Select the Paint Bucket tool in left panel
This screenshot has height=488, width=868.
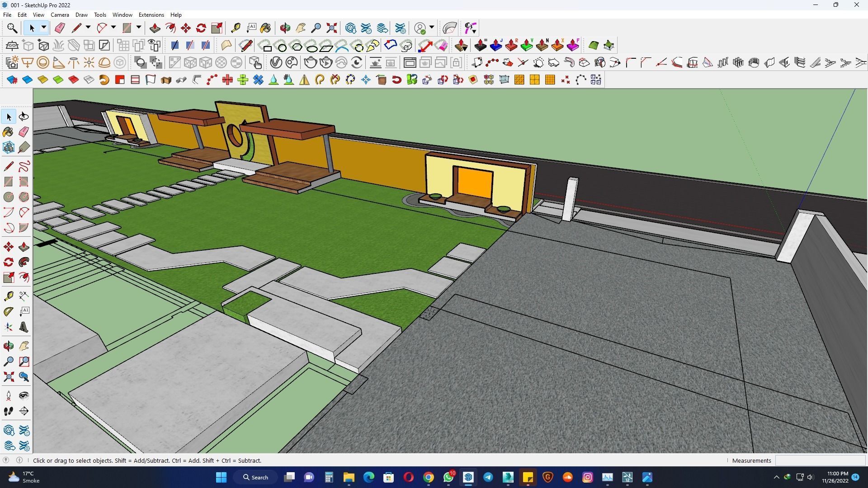point(9,132)
